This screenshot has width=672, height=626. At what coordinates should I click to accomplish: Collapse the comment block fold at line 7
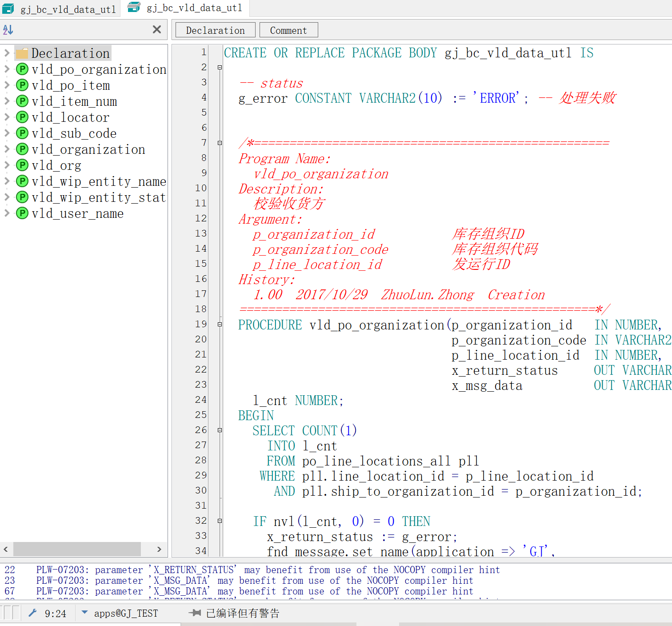pos(220,143)
